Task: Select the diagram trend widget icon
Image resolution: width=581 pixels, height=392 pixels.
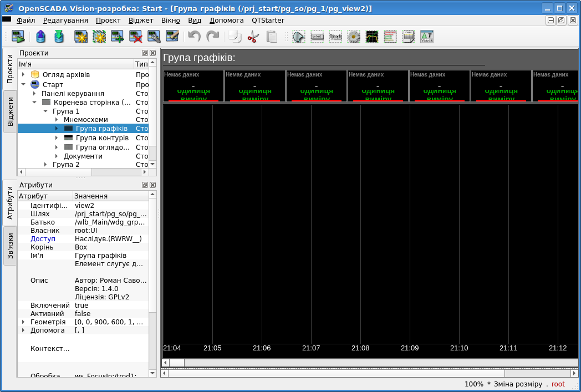Action: [372, 37]
